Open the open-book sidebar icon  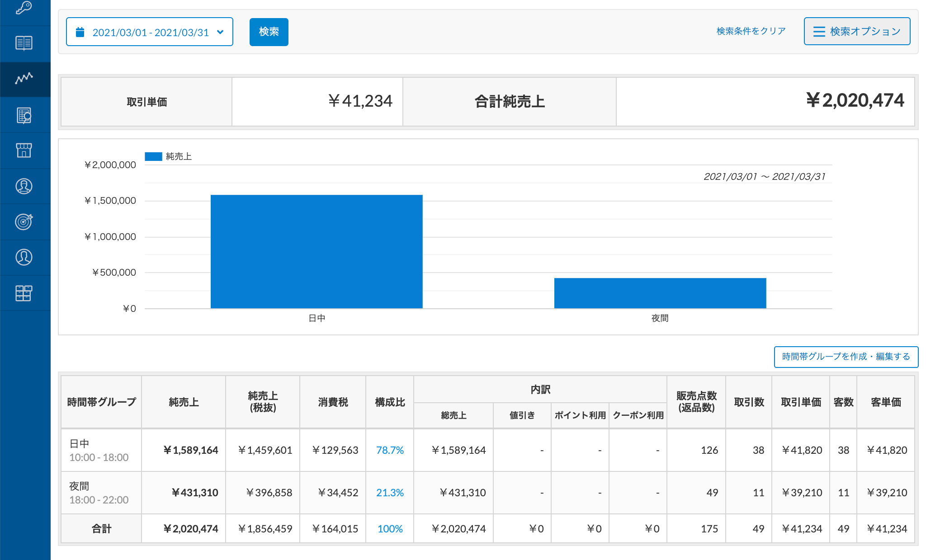(x=24, y=43)
